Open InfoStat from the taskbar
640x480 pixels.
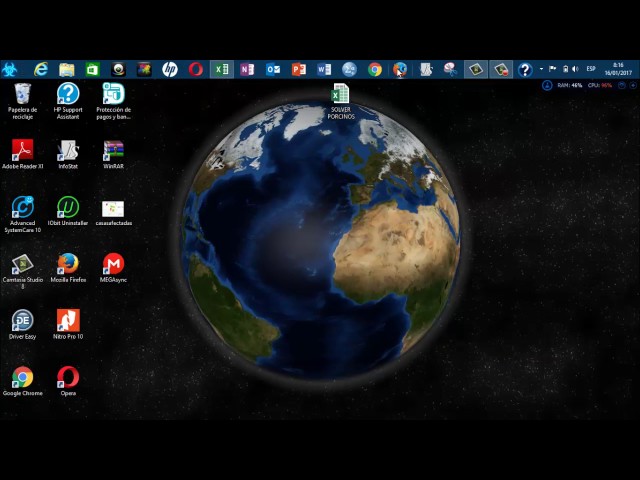(x=426, y=69)
